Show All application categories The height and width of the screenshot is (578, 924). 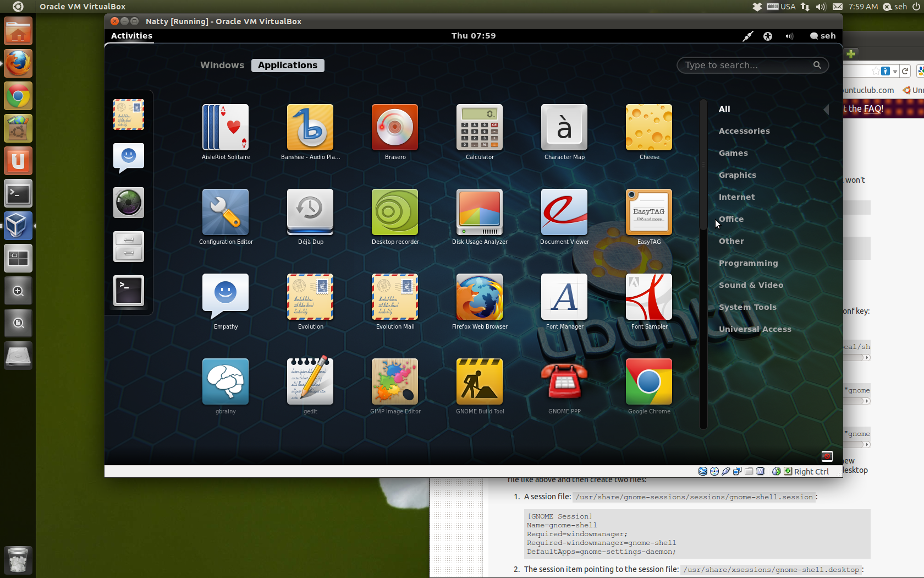tap(724, 109)
